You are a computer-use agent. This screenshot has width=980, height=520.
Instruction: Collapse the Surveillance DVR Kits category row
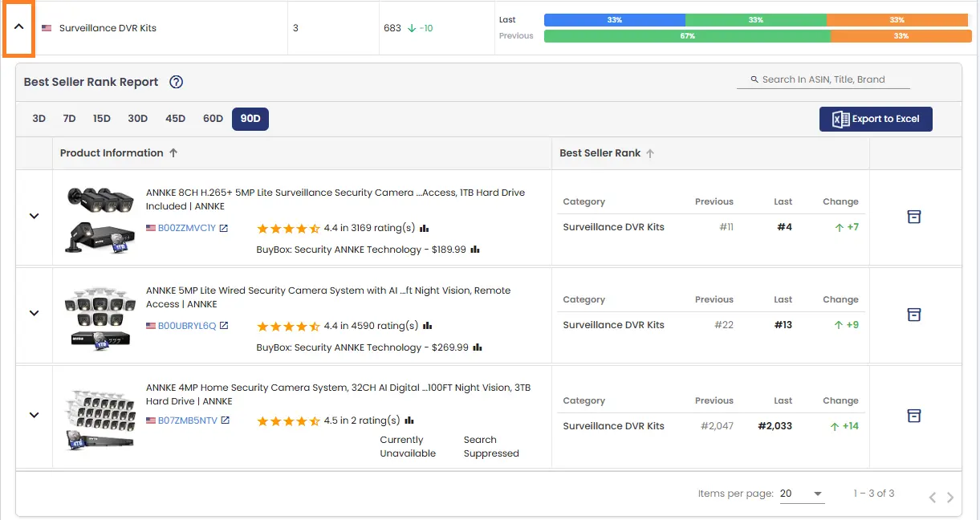coord(19,28)
